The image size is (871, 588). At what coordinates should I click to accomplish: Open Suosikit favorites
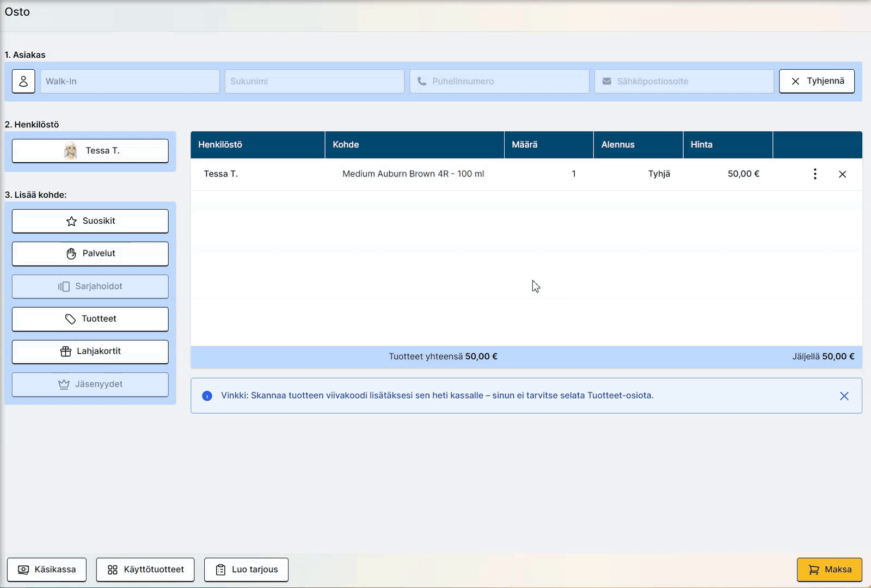click(x=90, y=221)
